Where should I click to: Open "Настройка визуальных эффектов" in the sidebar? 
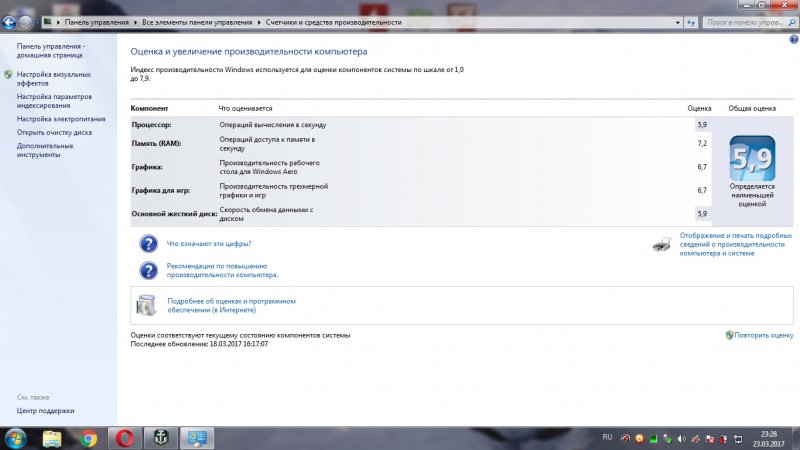click(53, 79)
